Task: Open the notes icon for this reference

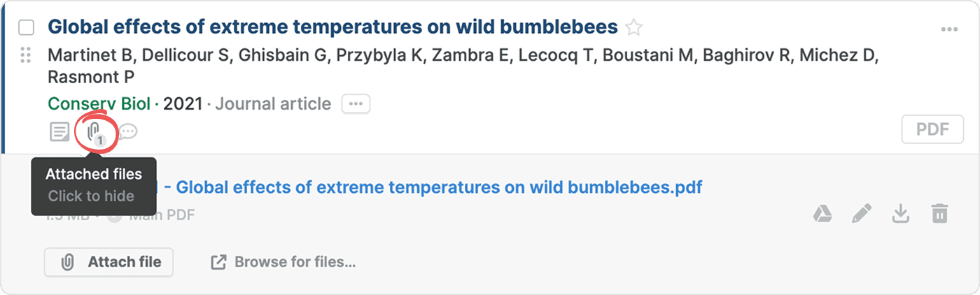Action: tap(59, 131)
